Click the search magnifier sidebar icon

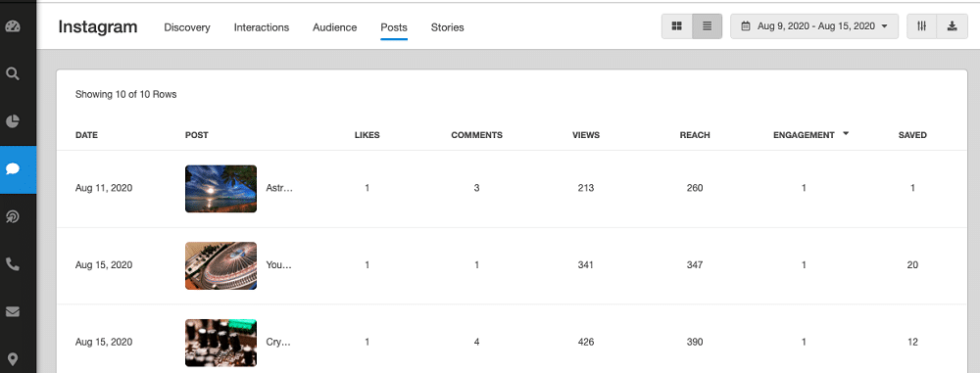[13, 73]
